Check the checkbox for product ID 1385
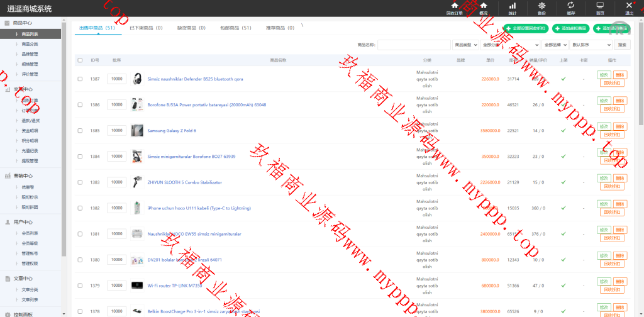Screen dimensions: 644x317 [80, 131]
